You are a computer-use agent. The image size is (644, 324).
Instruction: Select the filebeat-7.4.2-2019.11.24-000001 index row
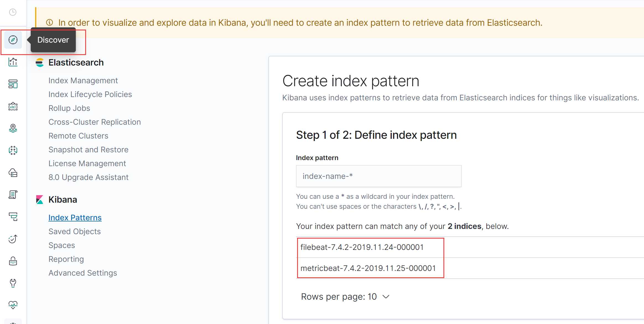coord(470,247)
